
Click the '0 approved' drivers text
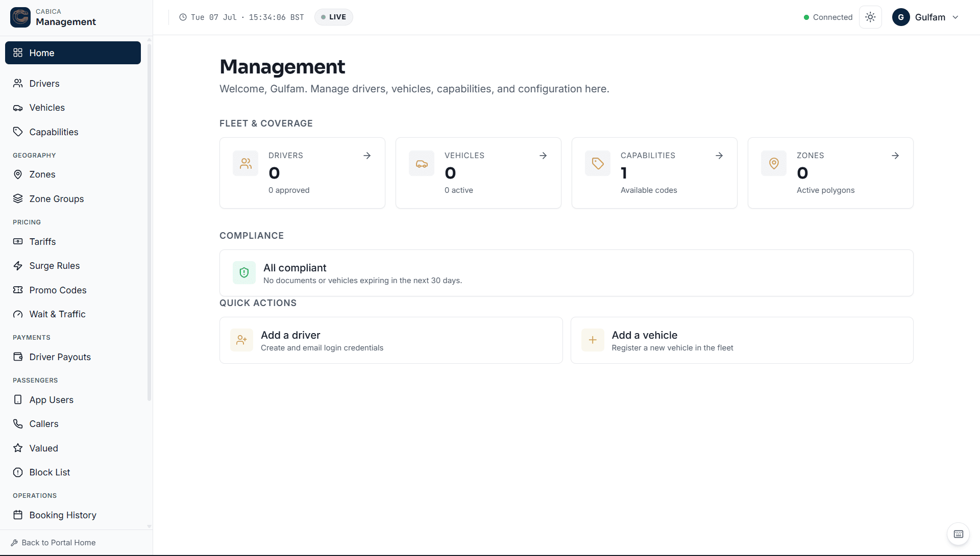289,190
